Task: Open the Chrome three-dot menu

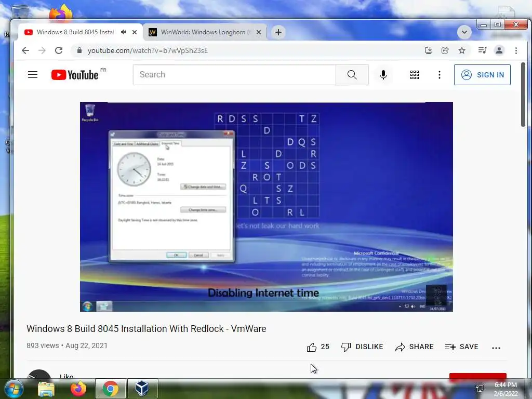Action: (x=516, y=50)
